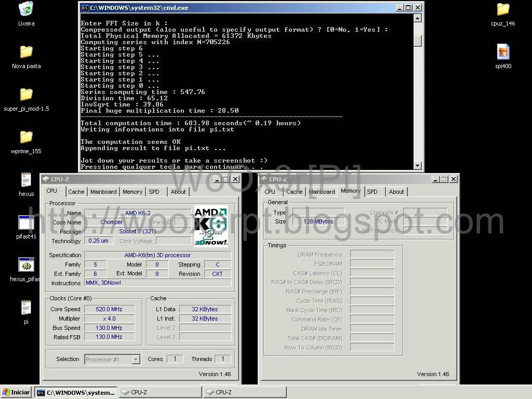This screenshot has width=532, height=399.
Task: Switch to cmd.exe taskbar button
Action: click(x=76, y=393)
